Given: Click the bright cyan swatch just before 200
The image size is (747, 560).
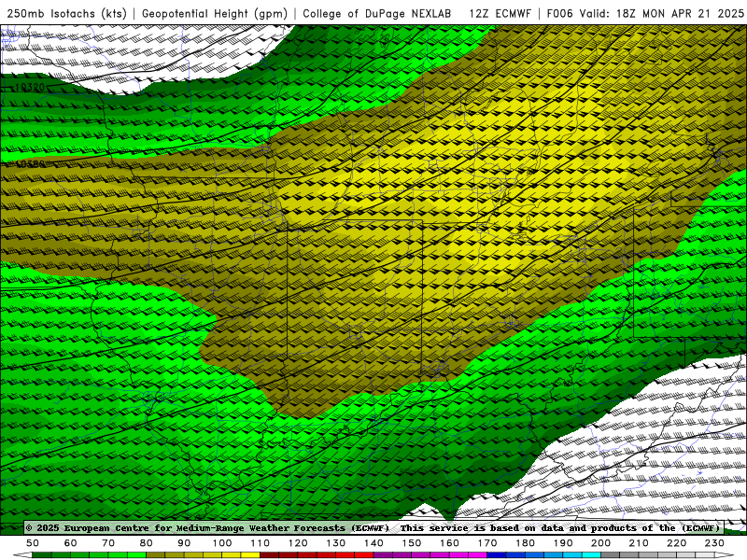Looking at the screenshot, I should [x=591, y=555].
